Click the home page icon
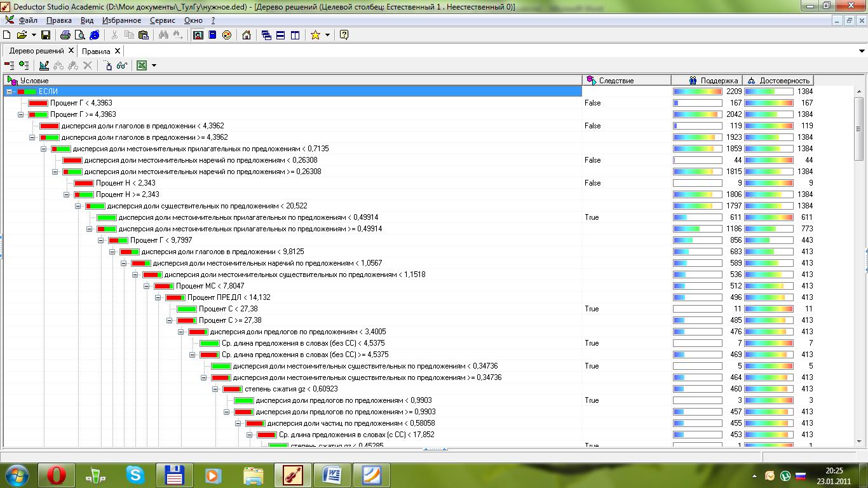The height and width of the screenshot is (488, 868). (247, 35)
